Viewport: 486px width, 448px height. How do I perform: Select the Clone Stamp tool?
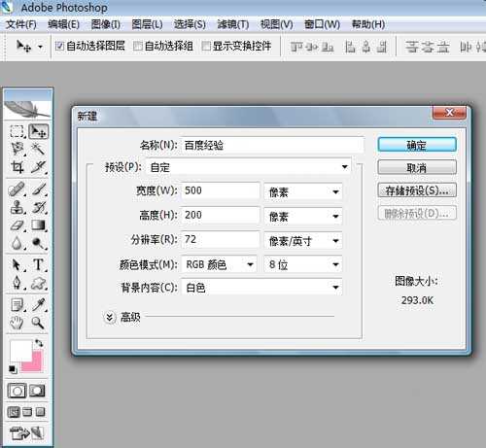point(17,207)
